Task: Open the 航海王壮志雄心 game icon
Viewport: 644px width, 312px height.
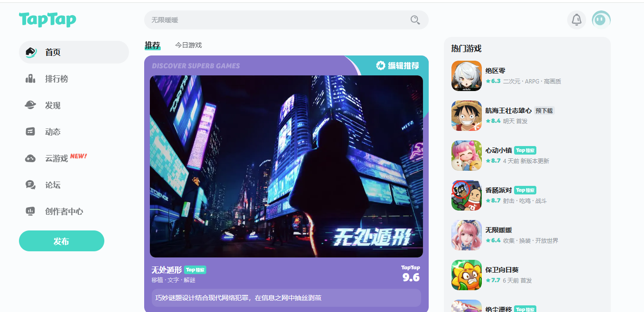Action: (x=467, y=116)
